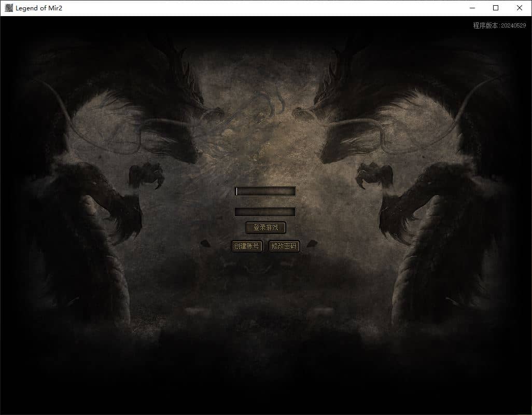This screenshot has height=415, width=532.
Task: Click the small dark mark right of 修改密码
Action: click(x=312, y=243)
